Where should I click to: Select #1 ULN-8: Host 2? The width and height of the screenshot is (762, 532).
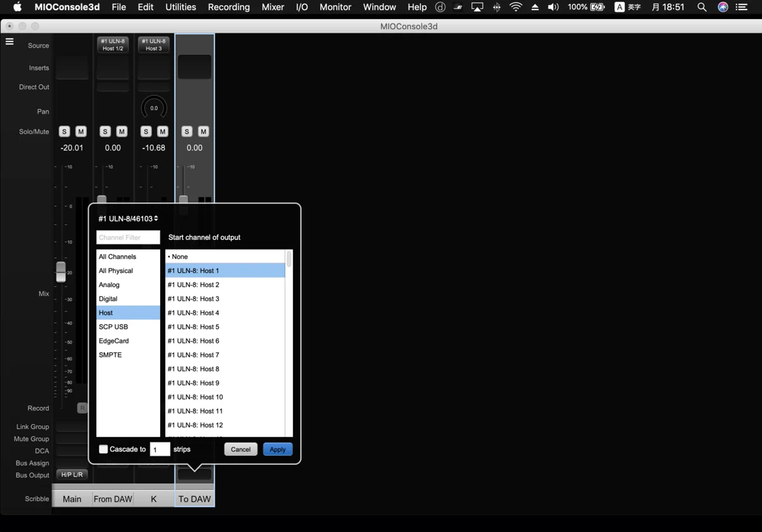pyautogui.click(x=225, y=284)
